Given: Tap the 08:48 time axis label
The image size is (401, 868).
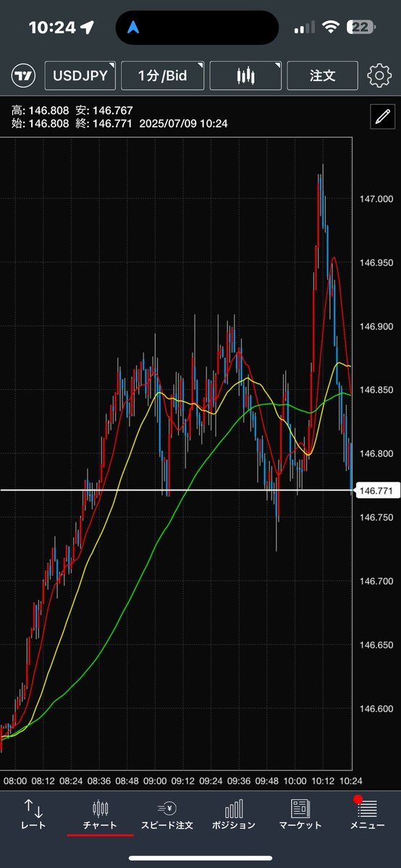Looking at the screenshot, I should coord(127,781).
